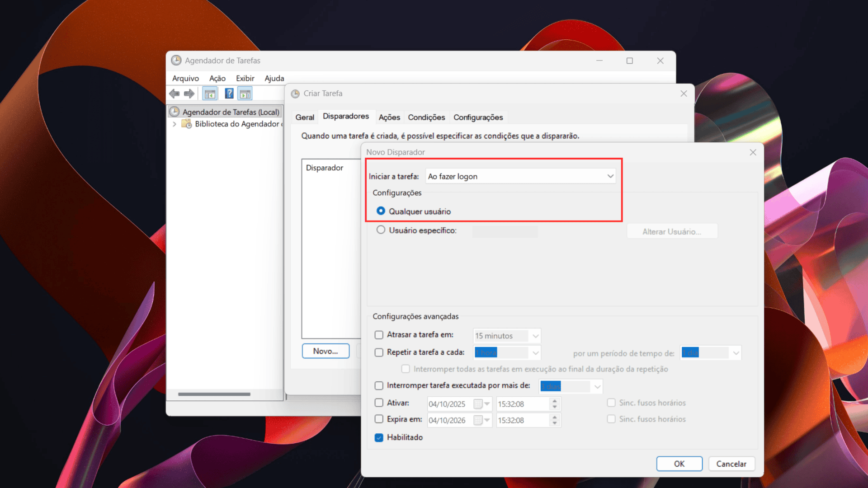This screenshot has width=868, height=488.
Task: Open the 15 minutos delay dropdown
Action: click(x=535, y=336)
